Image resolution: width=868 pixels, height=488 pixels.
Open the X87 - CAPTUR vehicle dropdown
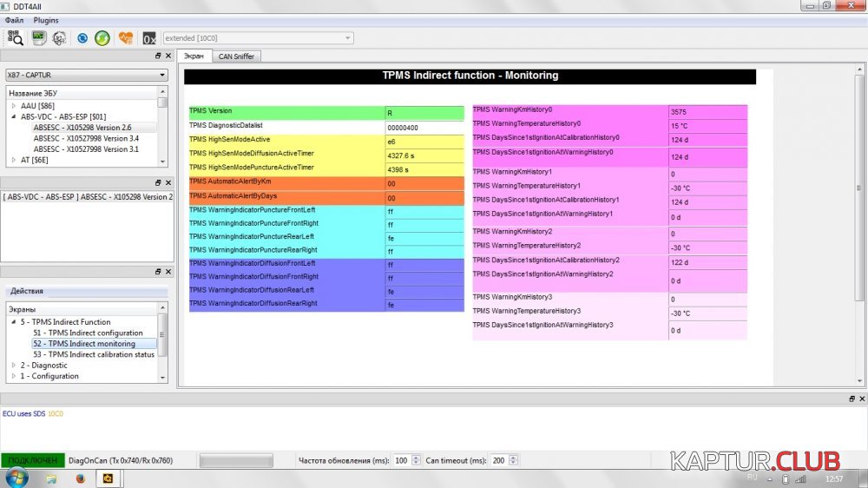(86, 75)
